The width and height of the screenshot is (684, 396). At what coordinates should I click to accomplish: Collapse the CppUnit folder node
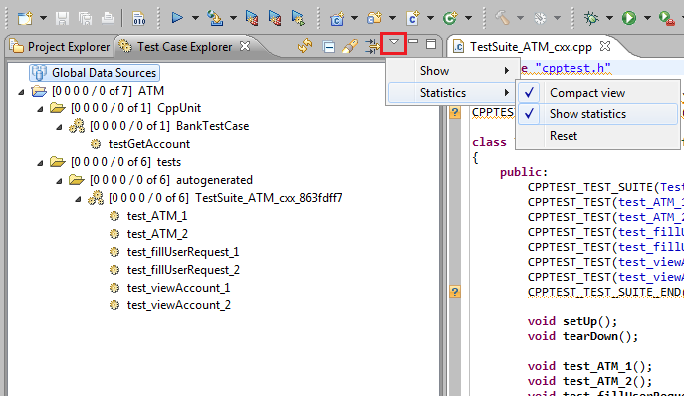40,109
